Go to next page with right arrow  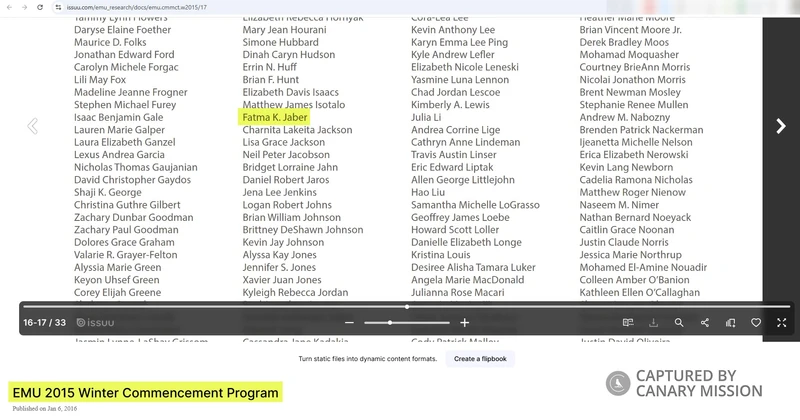coord(781,126)
